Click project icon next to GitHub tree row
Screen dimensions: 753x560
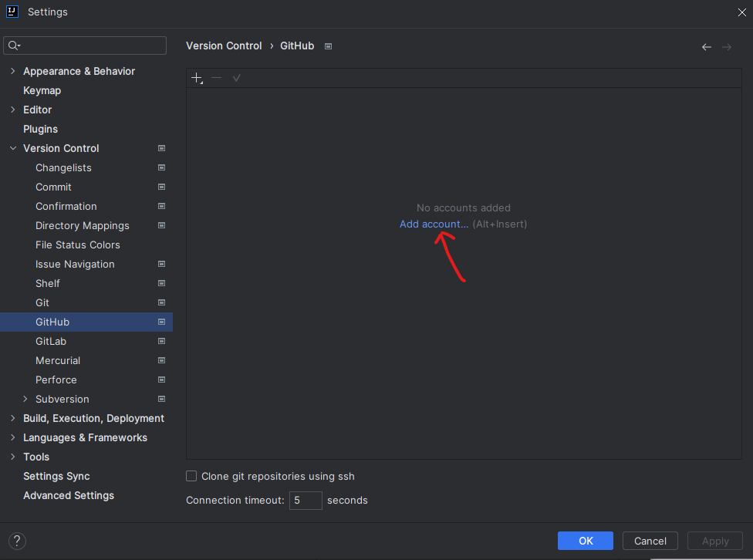(x=162, y=322)
